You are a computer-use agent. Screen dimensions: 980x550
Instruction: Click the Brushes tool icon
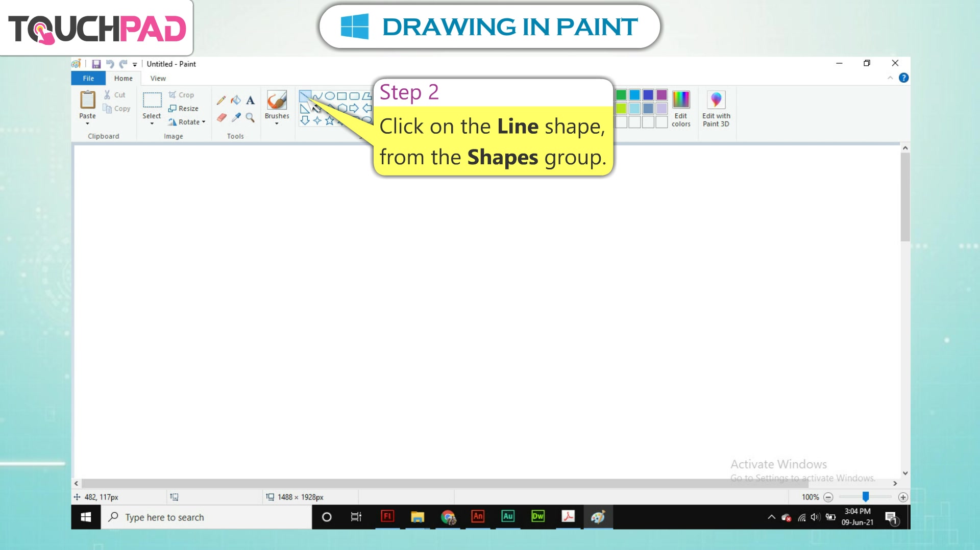277,100
